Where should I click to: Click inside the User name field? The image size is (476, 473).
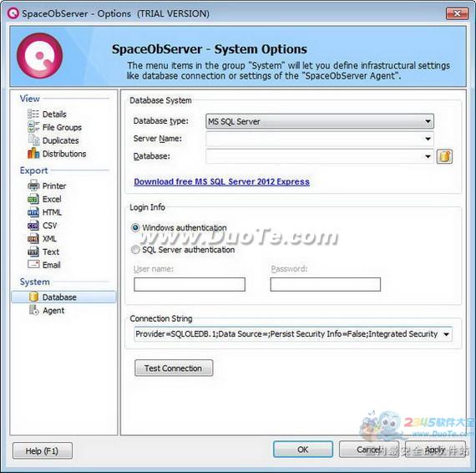(x=190, y=284)
